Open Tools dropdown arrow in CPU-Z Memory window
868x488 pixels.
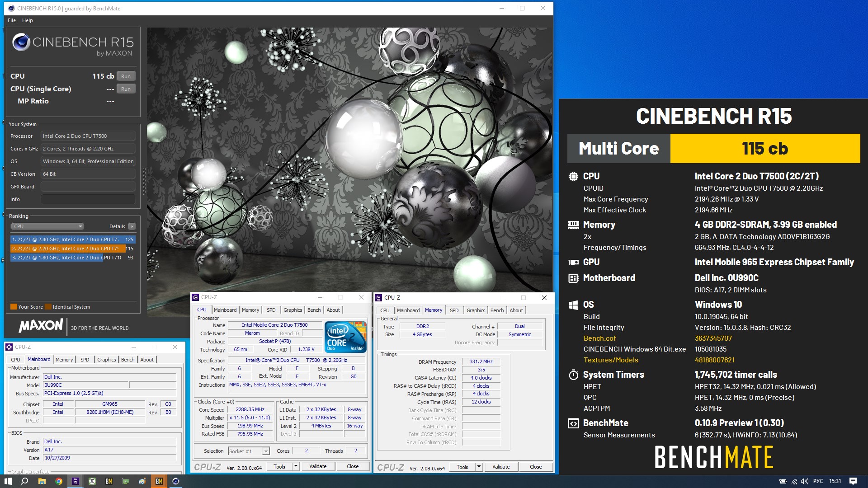coord(479,467)
